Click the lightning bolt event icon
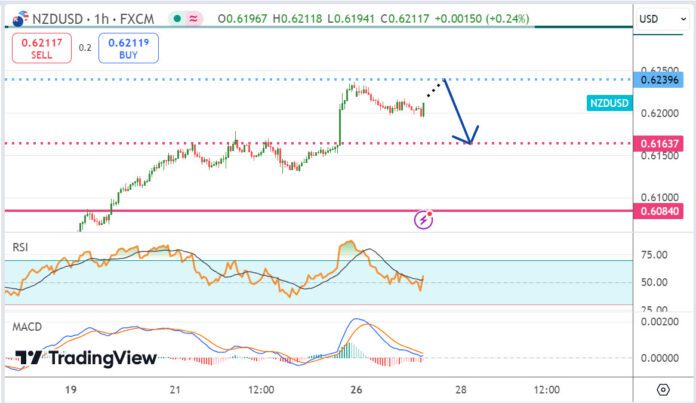The height and width of the screenshot is (403, 696). 425,217
